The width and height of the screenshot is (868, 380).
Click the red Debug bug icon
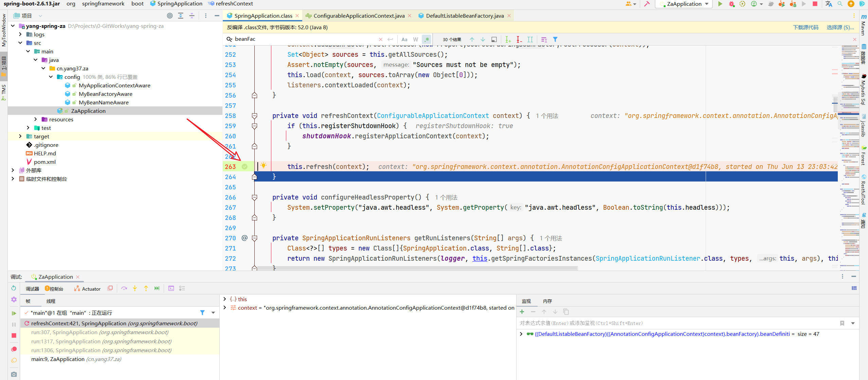tap(731, 4)
